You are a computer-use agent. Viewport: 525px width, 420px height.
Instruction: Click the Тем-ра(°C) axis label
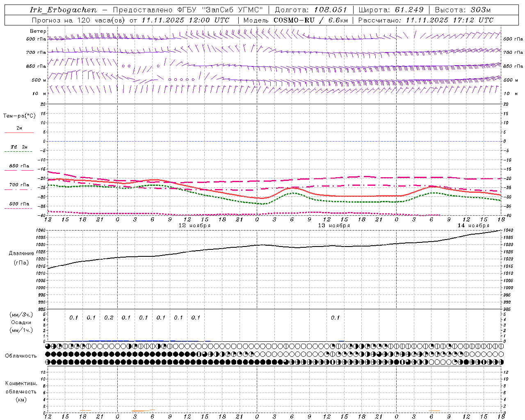tap(19, 116)
